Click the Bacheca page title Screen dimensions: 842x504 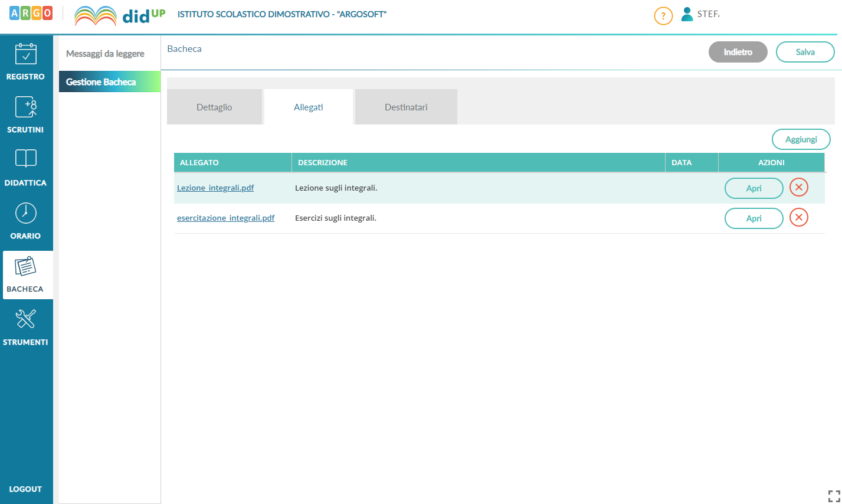(x=184, y=49)
